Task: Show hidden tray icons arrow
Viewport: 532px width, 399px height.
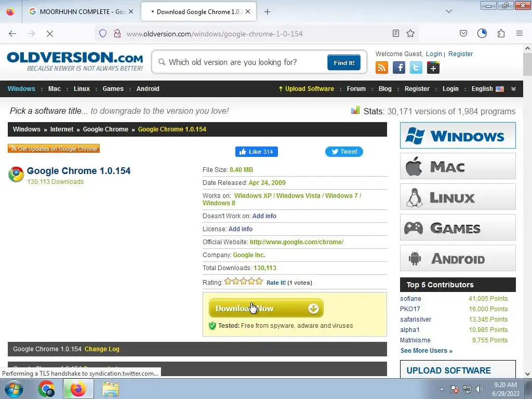Action: (442, 389)
